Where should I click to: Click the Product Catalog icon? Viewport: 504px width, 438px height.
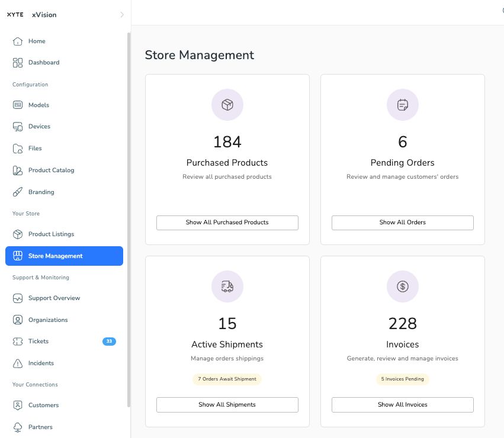(17, 170)
